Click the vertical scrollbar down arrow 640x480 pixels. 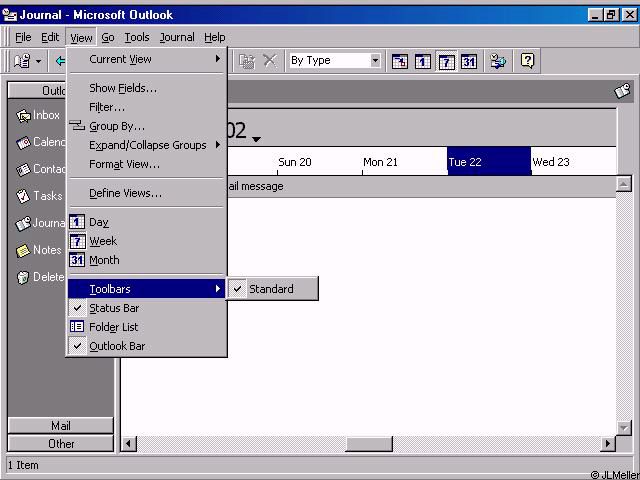tap(624, 428)
